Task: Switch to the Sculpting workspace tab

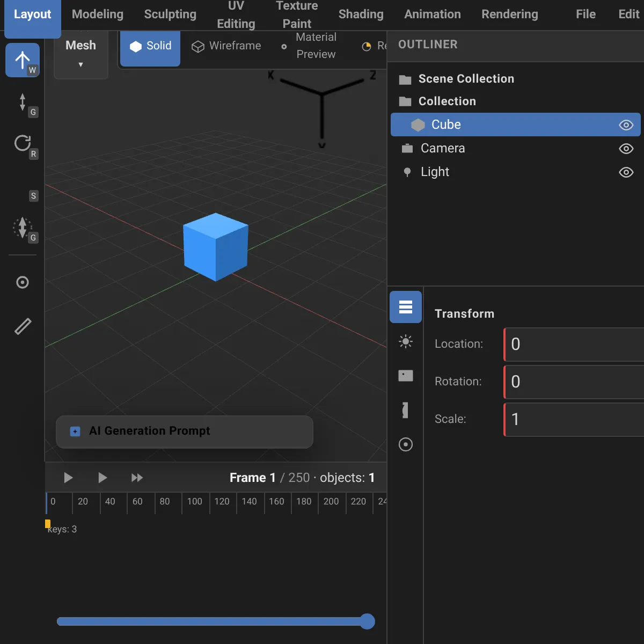Action: [170, 14]
